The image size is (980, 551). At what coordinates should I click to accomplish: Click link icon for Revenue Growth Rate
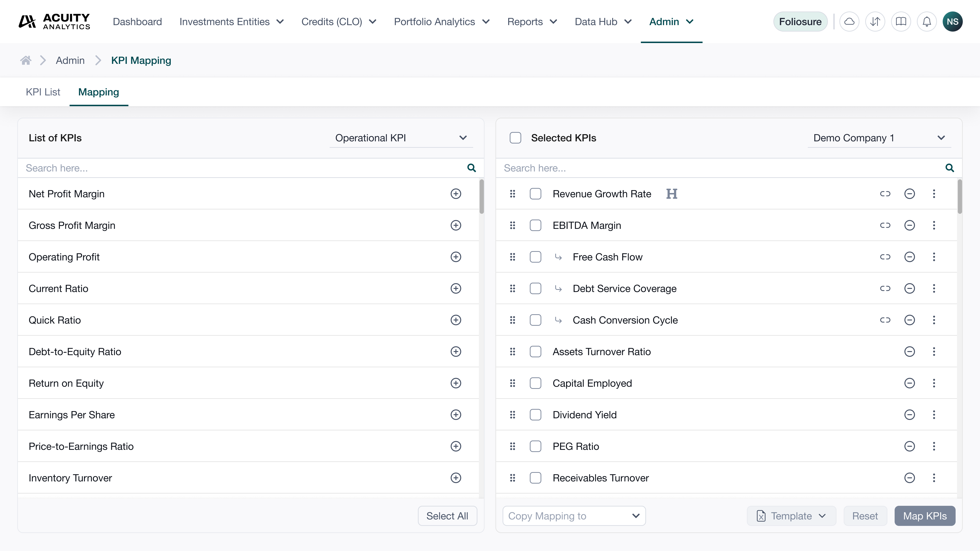885,194
